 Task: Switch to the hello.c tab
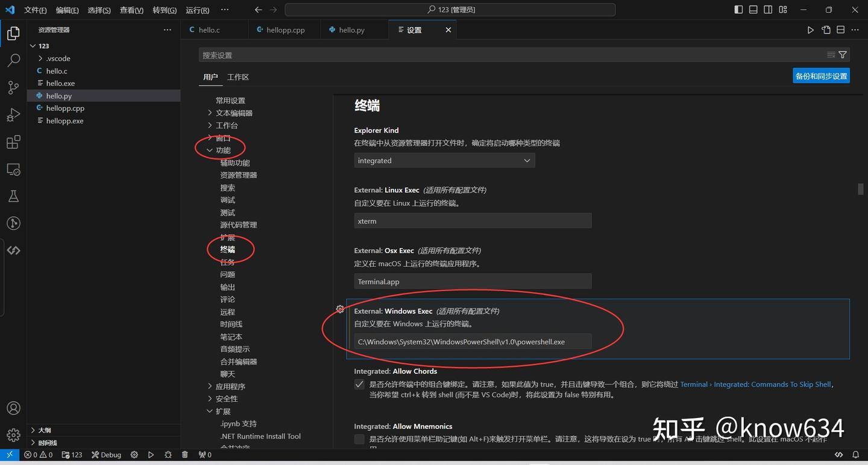tap(215, 30)
